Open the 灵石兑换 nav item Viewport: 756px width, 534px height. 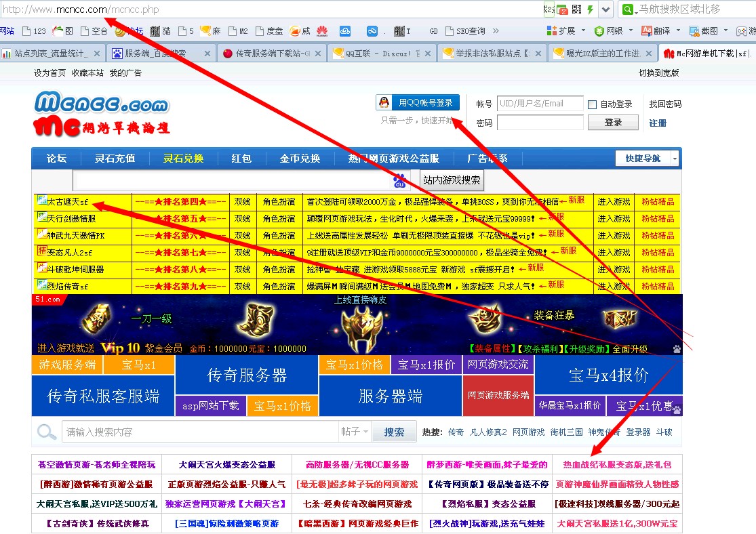(x=183, y=158)
